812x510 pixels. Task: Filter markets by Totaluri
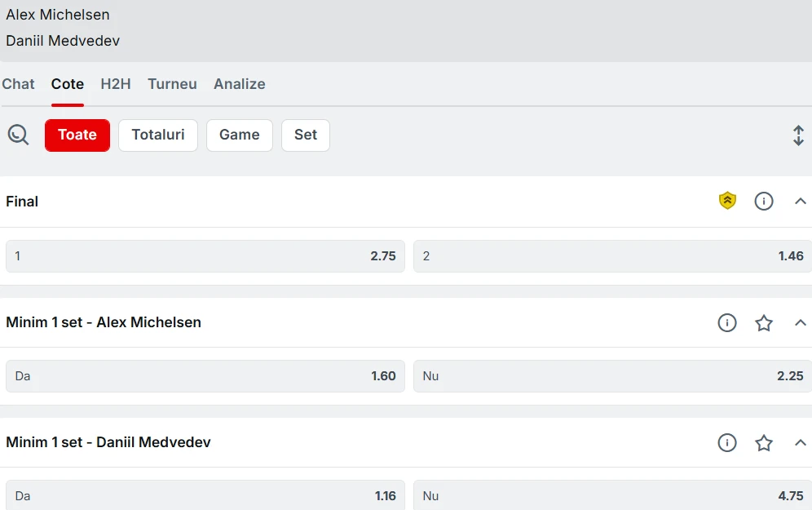point(158,135)
